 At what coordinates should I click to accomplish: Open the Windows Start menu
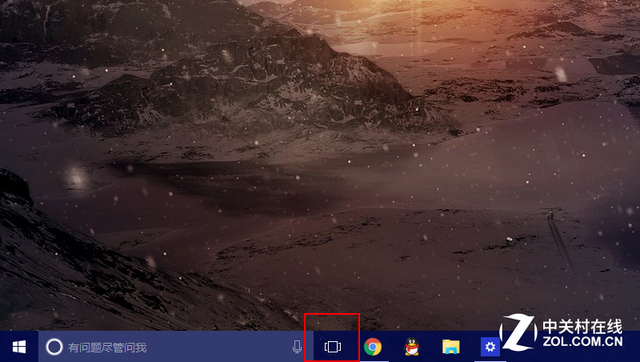point(19,347)
